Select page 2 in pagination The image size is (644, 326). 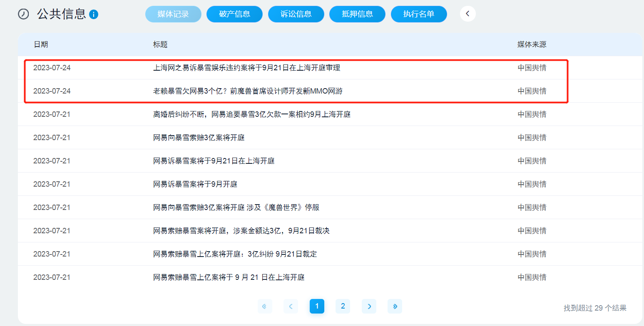pos(343,306)
